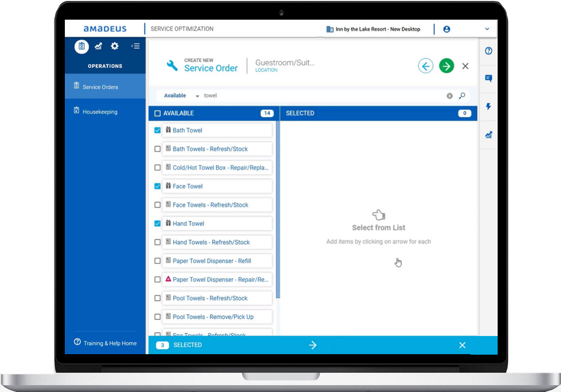Toggle the select-all AVAILABLE checkbox
Viewport: 561px width, 392px height.
click(157, 113)
